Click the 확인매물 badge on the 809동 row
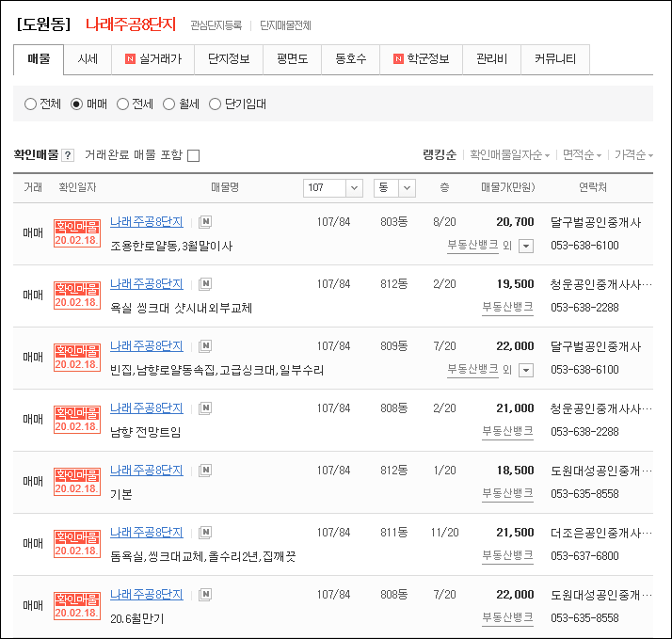The width and height of the screenshot is (672, 639). [x=77, y=358]
